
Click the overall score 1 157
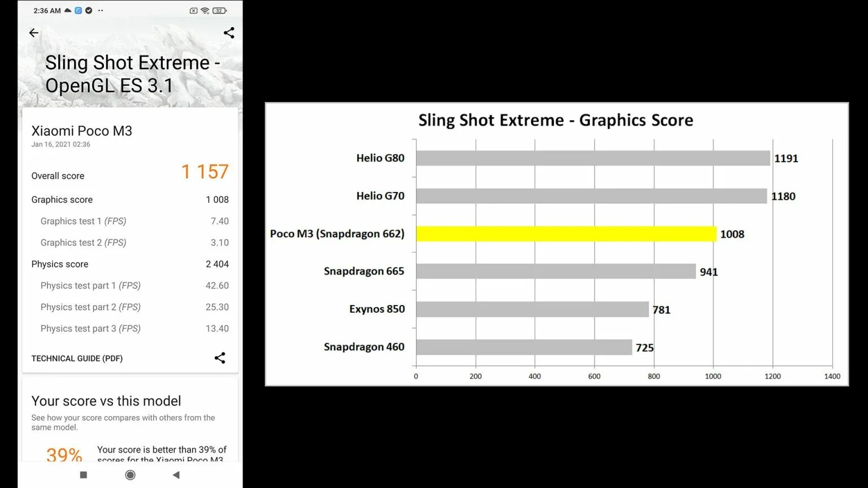[205, 172]
